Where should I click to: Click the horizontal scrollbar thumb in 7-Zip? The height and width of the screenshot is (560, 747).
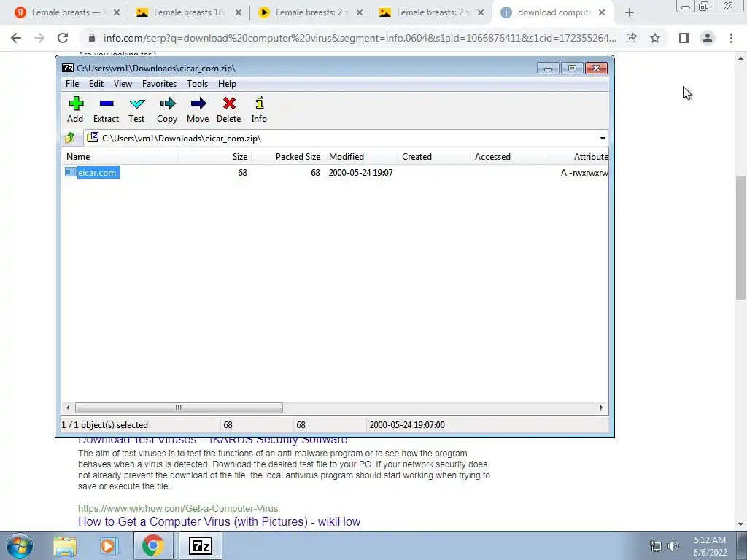click(179, 408)
